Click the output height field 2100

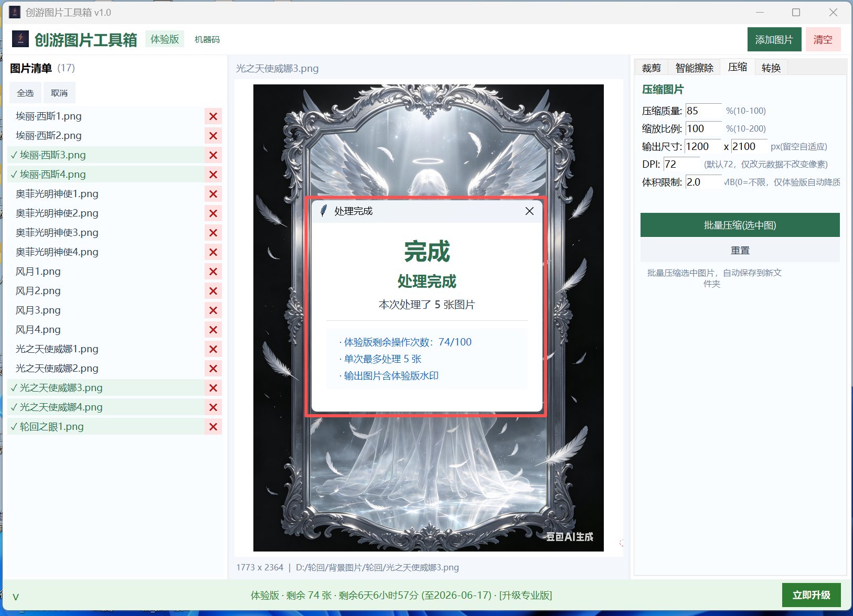coord(749,147)
